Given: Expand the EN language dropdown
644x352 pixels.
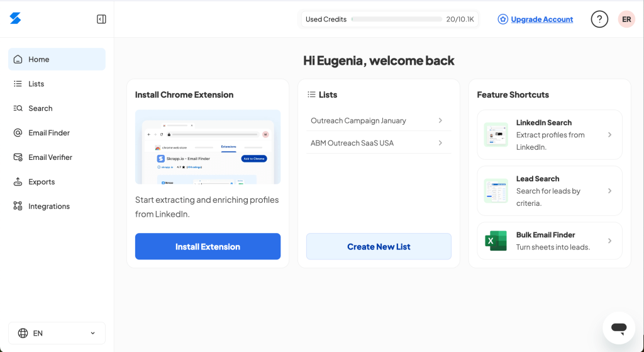Looking at the screenshot, I should click(x=57, y=333).
